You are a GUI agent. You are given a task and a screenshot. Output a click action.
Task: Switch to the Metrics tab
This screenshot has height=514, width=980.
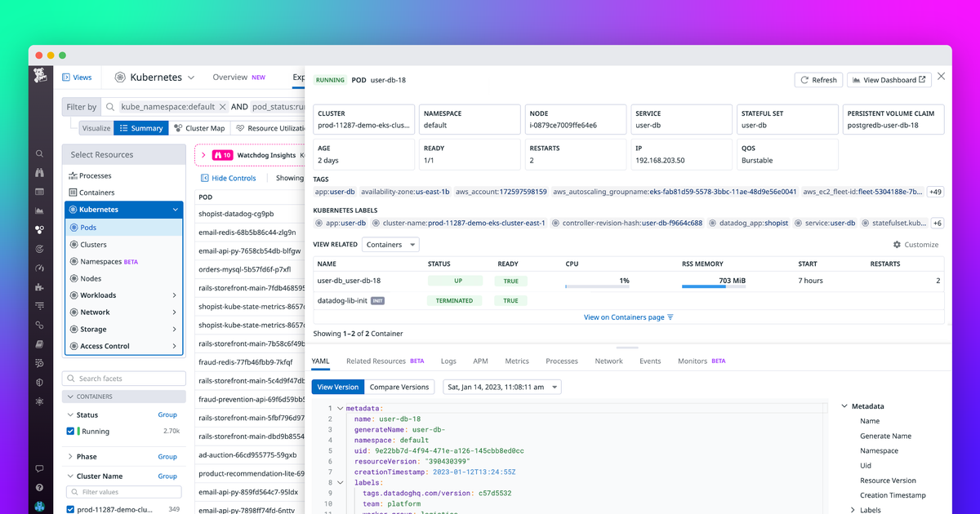coord(517,361)
